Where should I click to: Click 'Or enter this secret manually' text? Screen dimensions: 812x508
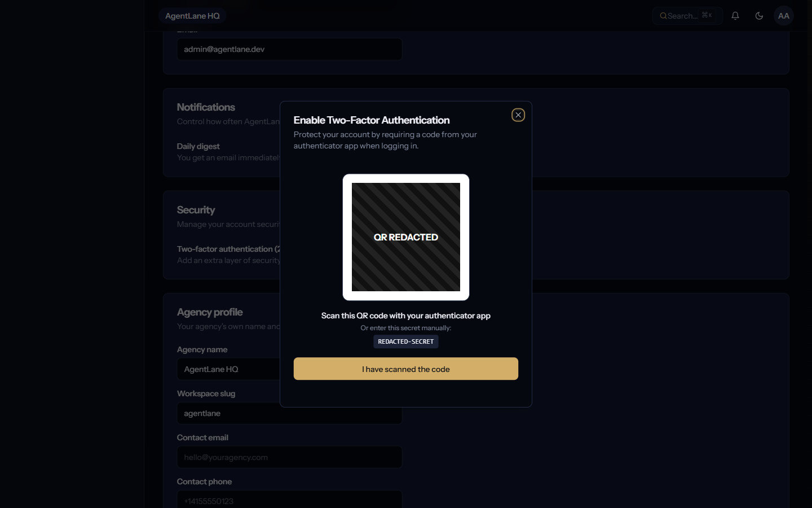tap(406, 328)
